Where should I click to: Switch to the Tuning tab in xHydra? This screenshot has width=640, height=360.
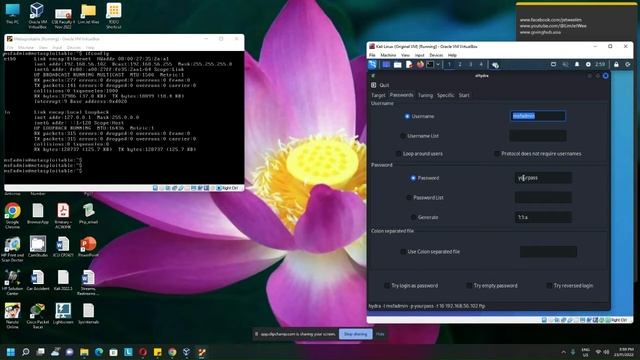coord(425,95)
